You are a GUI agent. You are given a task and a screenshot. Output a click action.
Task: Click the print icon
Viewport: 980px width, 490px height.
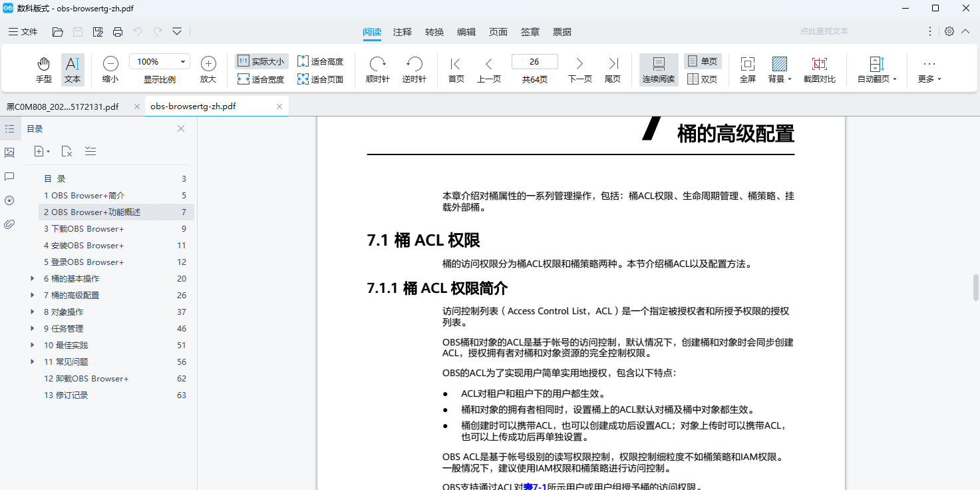pyautogui.click(x=118, y=32)
